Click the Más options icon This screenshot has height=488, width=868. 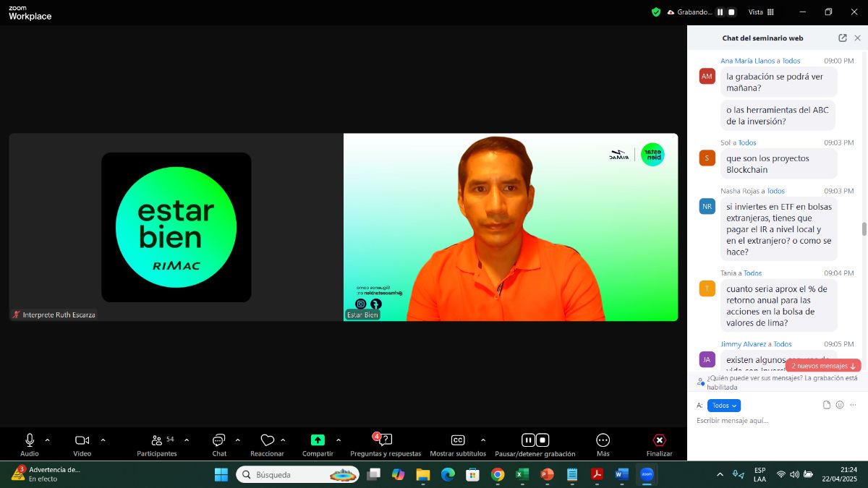[x=603, y=440]
